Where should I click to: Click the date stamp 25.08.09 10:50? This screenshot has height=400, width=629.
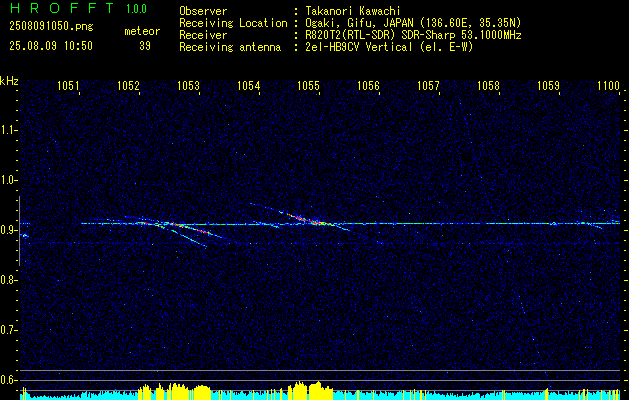(51, 46)
